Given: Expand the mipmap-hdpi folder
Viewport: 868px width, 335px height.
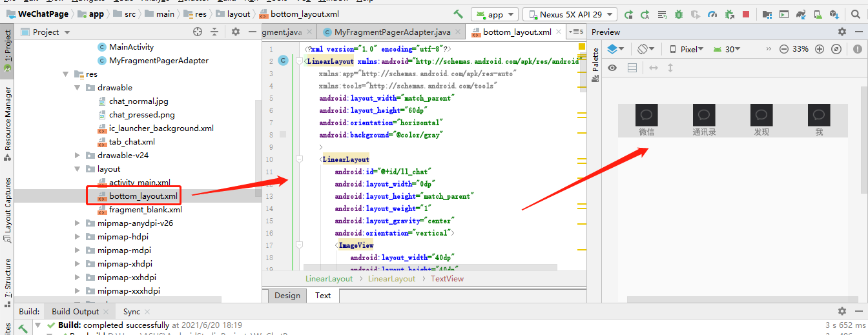Looking at the screenshot, I should coord(77,237).
